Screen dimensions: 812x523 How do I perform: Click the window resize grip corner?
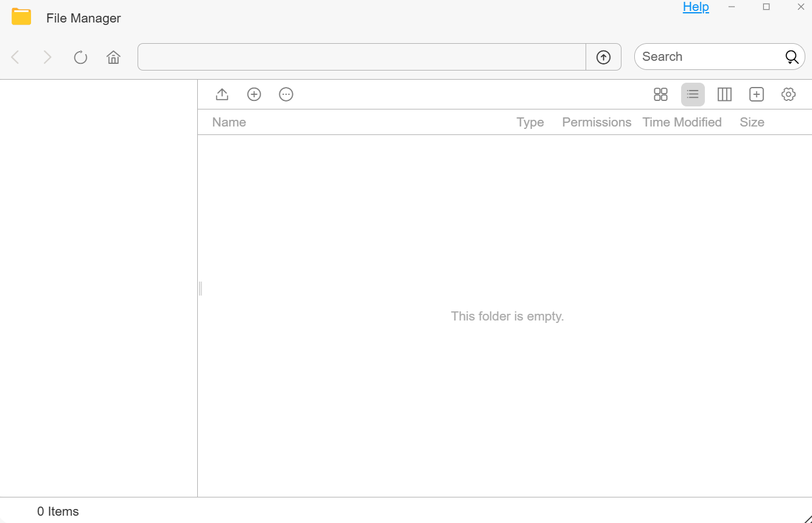pos(807,518)
